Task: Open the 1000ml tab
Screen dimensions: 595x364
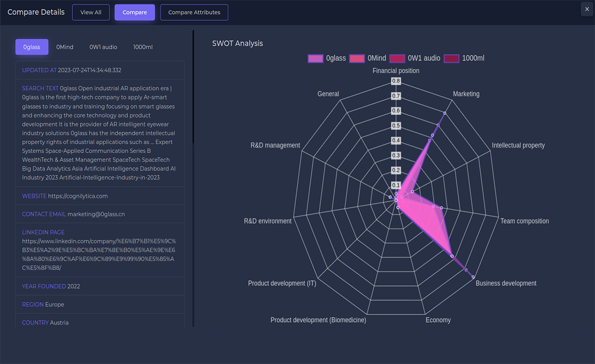Action: coord(143,47)
